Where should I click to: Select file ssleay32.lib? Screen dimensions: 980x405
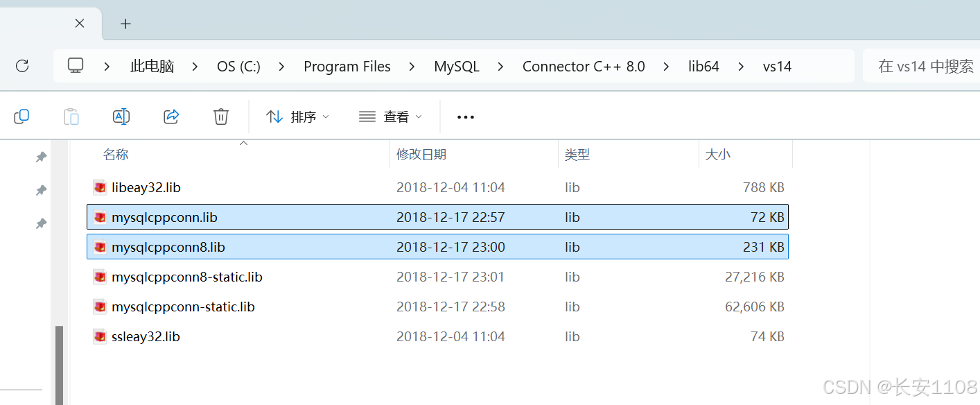(437, 336)
